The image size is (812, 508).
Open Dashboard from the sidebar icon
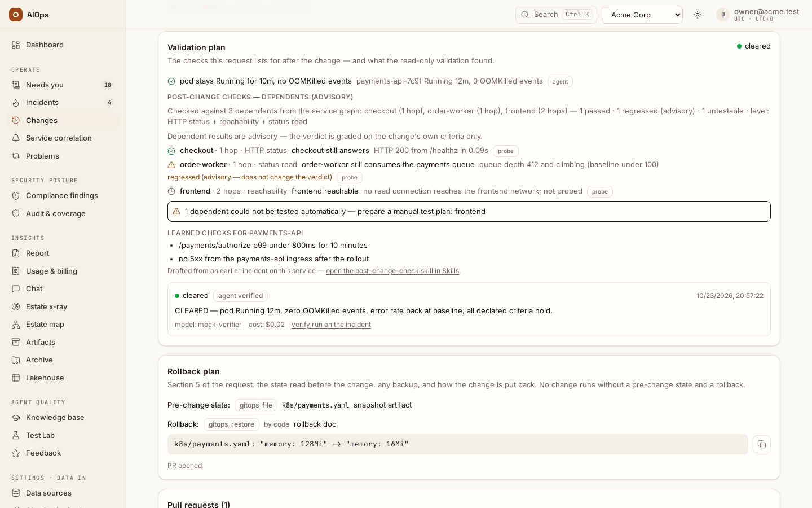coord(16,45)
